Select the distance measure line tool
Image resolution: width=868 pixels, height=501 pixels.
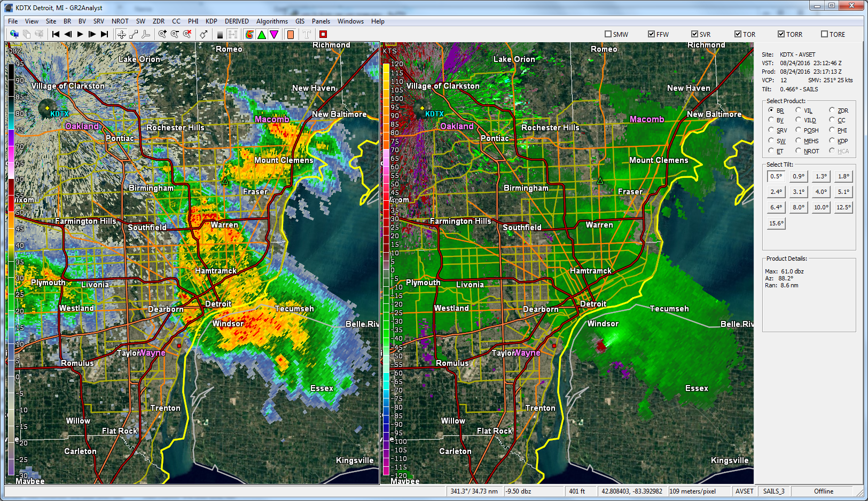click(134, 34)
